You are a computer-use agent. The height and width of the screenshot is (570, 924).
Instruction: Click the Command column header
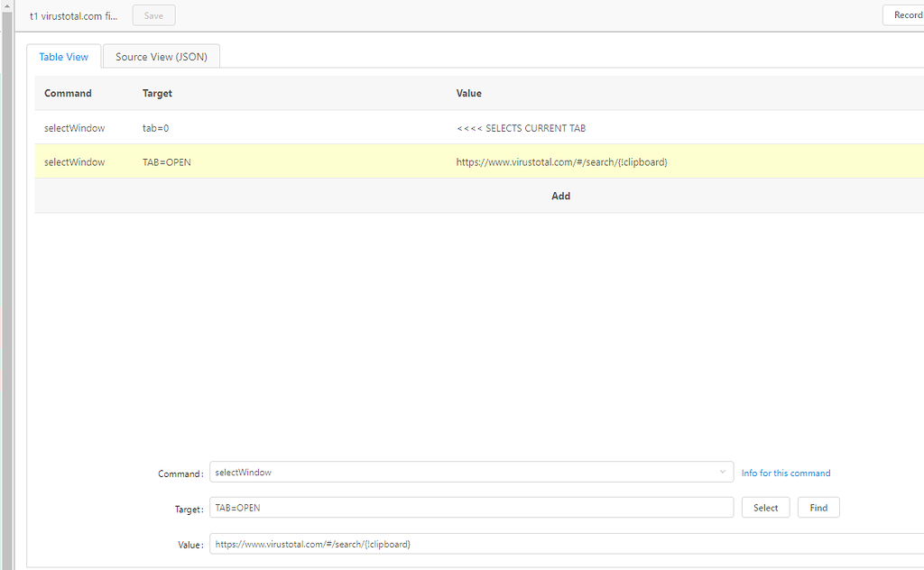[69, 93]
